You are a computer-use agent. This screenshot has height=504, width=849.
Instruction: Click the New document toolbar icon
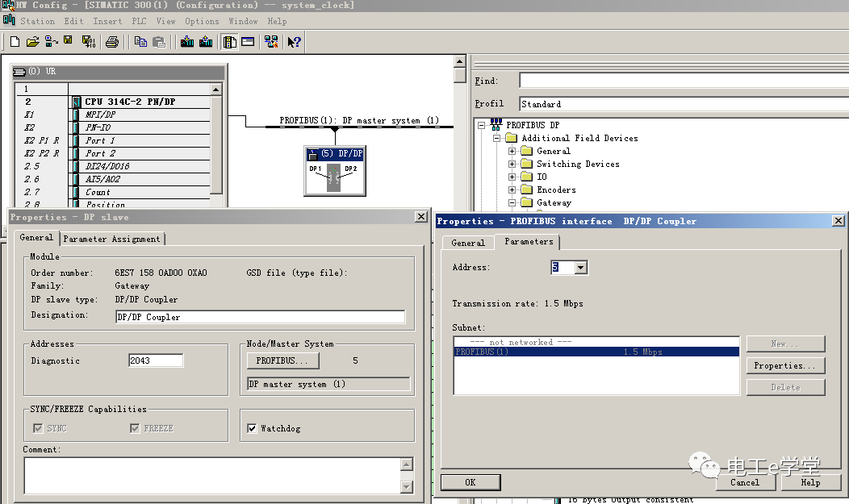[15, 42]
